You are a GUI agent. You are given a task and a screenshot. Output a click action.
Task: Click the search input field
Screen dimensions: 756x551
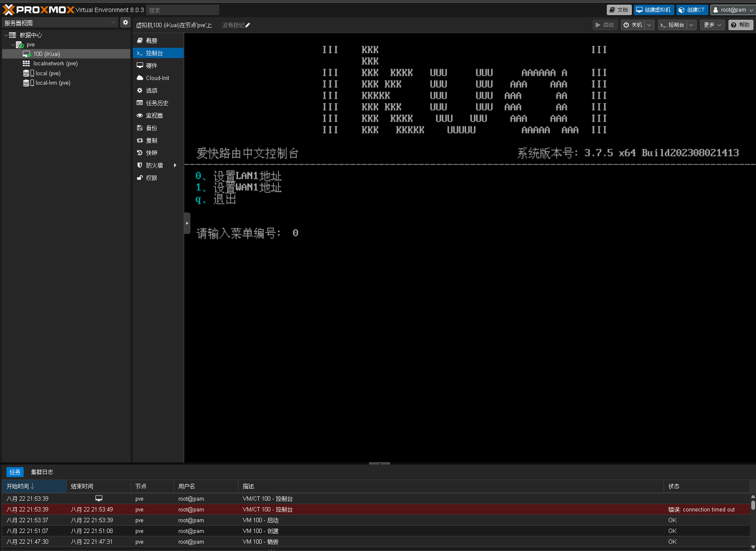(182, 10)
